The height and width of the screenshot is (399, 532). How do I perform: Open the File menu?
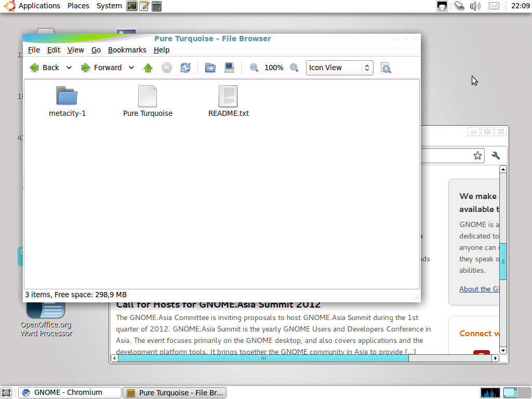coord(34,50)
